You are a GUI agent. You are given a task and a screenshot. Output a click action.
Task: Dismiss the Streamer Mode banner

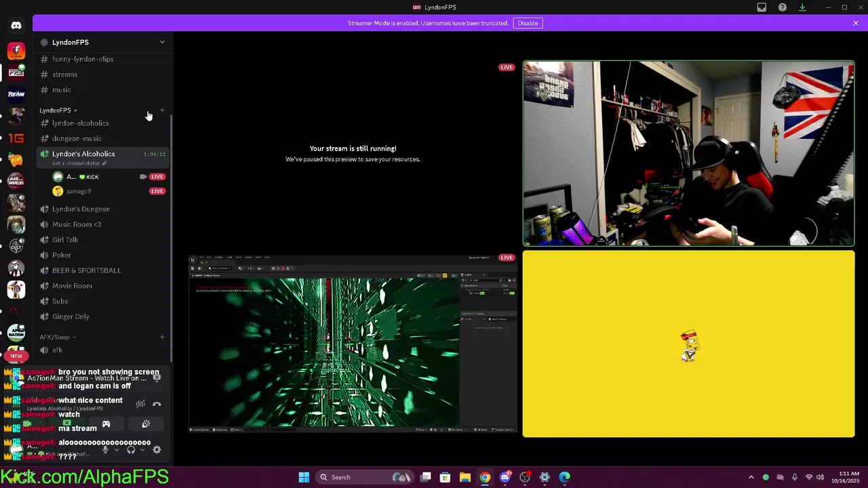click(856, 23)
